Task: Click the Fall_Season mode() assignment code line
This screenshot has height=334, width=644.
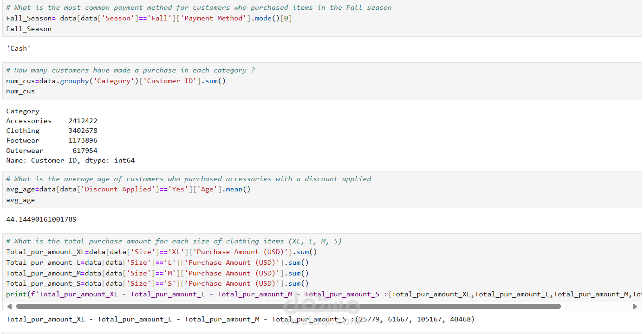Action: [149, 18]
